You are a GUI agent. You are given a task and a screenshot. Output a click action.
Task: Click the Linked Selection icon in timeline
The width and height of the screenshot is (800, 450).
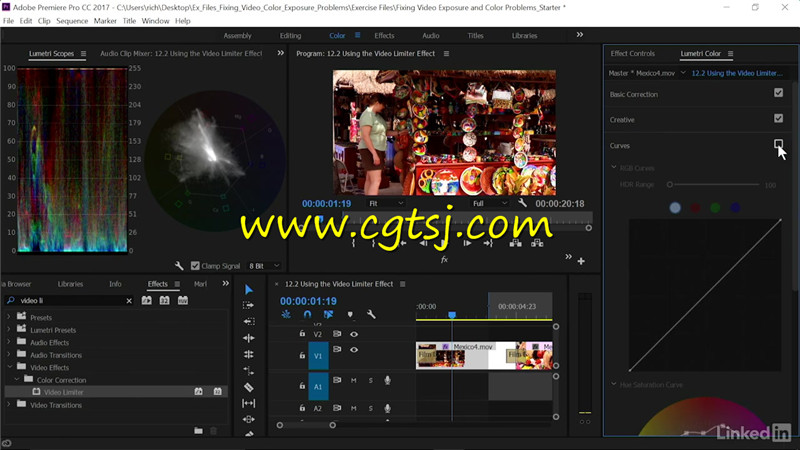point(328,314)
